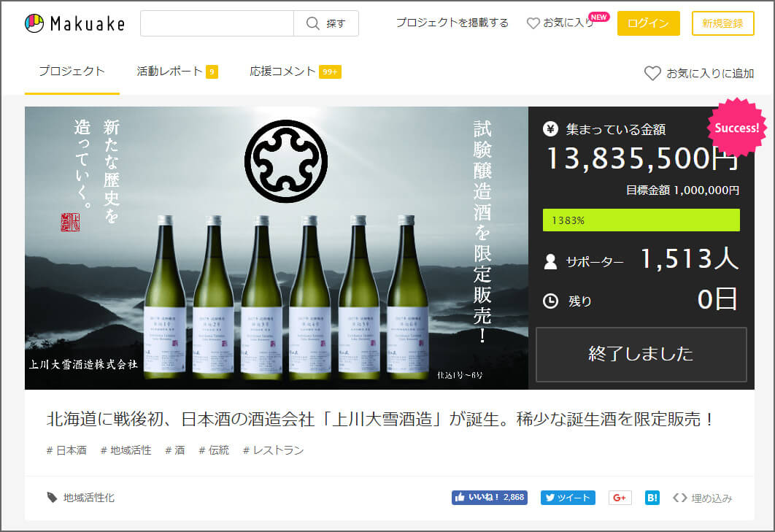Open プロジェクトを掲載する link
Screen dimensions: 775x532
pyautogui.click(x=452, y=23)
